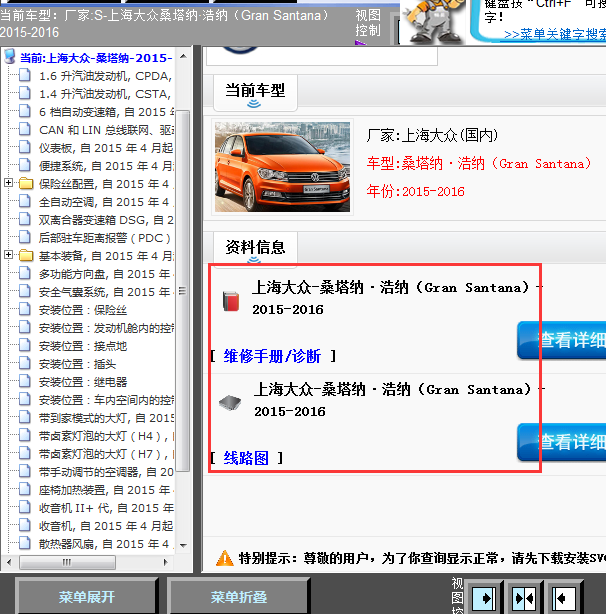606x614 pixels.
Task: Select 安装位置：车内空间内的控制 tree item
Action: (x=106, y=400)
